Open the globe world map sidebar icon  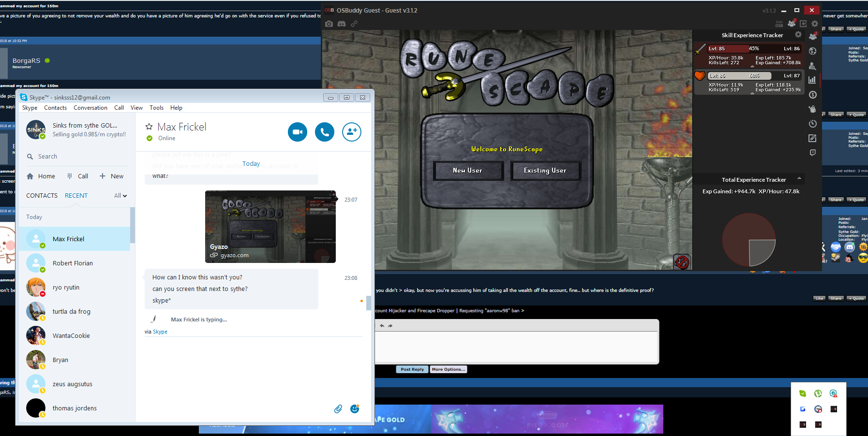click(812, 51)
